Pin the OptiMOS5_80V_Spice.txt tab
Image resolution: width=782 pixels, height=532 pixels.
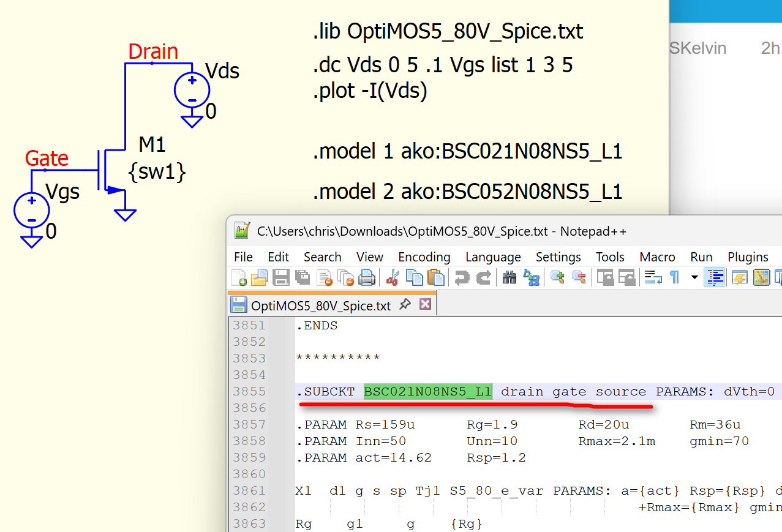click(x=405, y=304)
